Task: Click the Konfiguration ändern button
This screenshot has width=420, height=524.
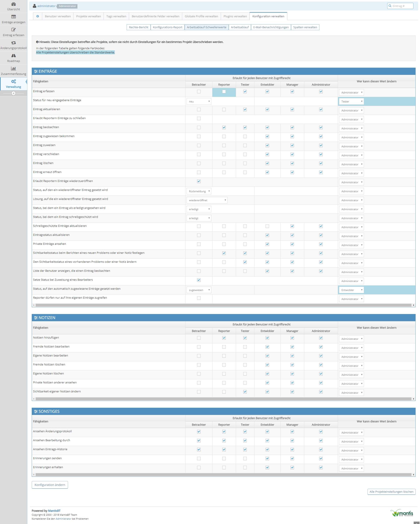Action: [x=50, y=485]
